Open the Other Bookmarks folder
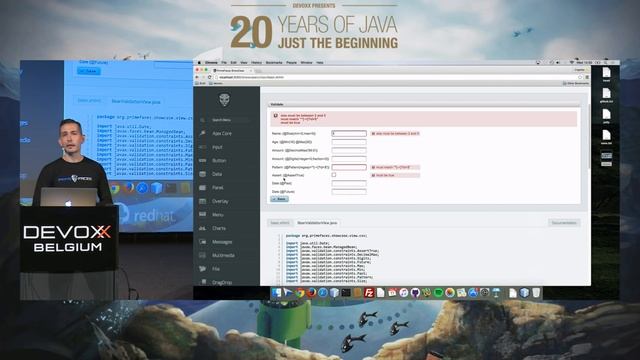640x360 pixels. pos(576,83)
